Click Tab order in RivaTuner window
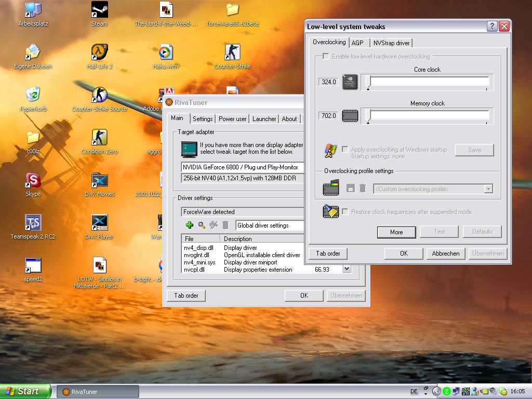Image resolution: width=532 pixels, height=399 pixels. (x=186, y=296)
